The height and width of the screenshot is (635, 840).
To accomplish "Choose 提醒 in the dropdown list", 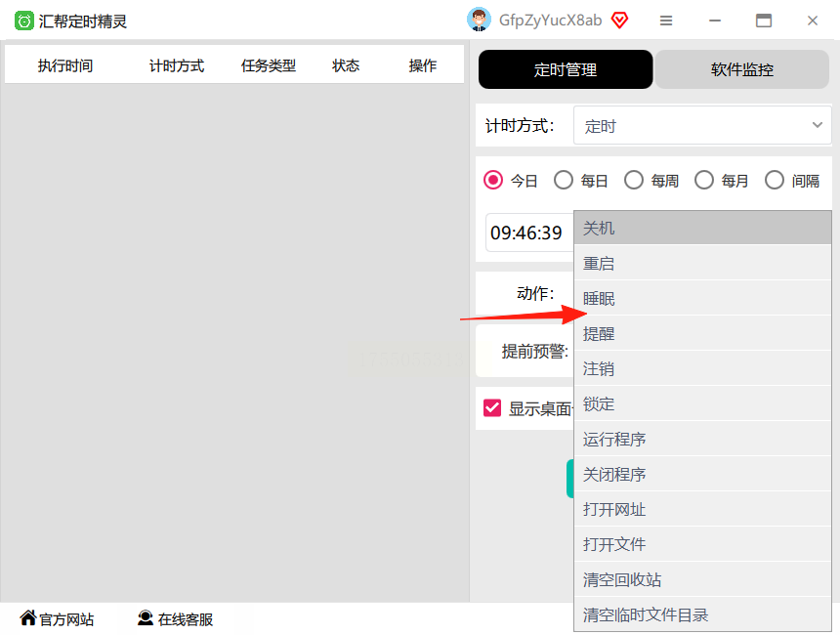I will [702, 334].
